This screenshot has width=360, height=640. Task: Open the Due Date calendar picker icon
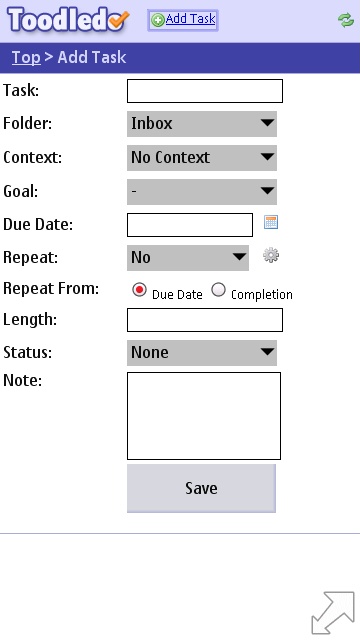tap(271, 222)
